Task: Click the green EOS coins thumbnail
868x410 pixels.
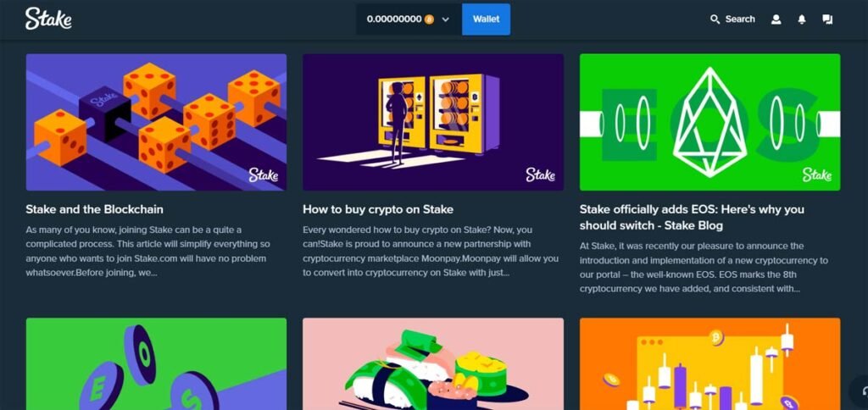Action: click(x=156, y=364)
